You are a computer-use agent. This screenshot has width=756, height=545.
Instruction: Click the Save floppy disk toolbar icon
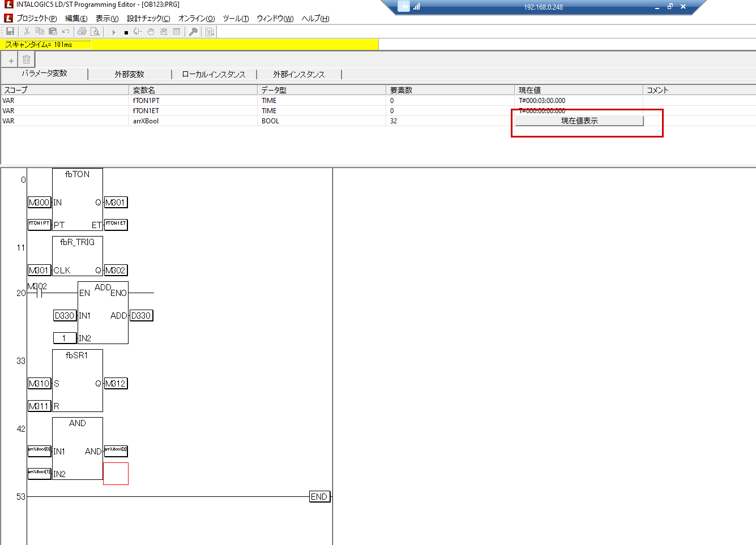[10, 32]
